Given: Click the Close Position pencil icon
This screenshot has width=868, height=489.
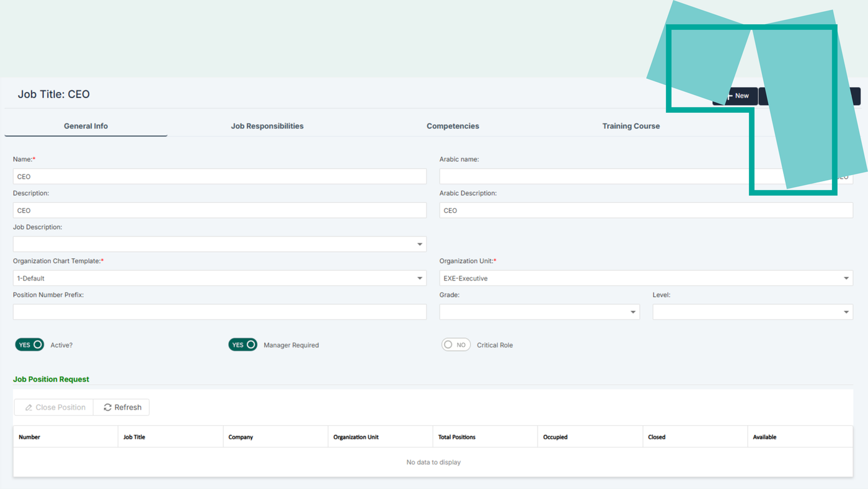Looking at the screenshot, I should point(29,408).
